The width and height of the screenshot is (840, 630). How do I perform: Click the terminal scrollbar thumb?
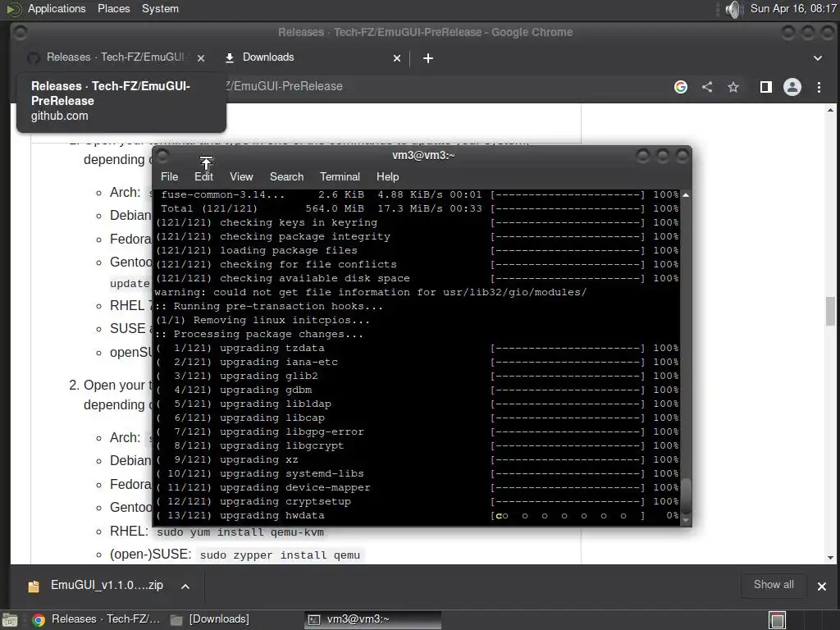tap(685, 496)
